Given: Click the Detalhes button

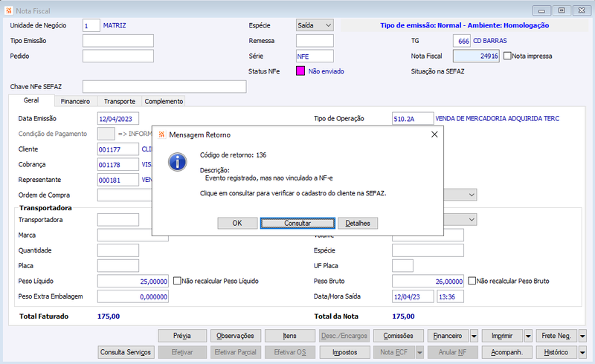Looking at the screenshot, I should pyautogui.click(x=358, y=223).
